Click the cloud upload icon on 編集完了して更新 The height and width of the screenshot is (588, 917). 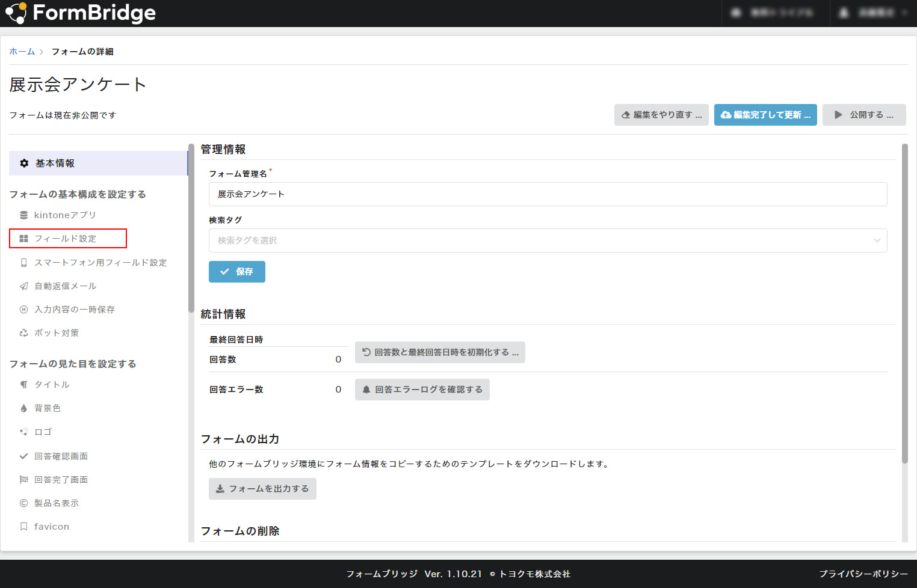pyautogui.click(x=726, y=115)
